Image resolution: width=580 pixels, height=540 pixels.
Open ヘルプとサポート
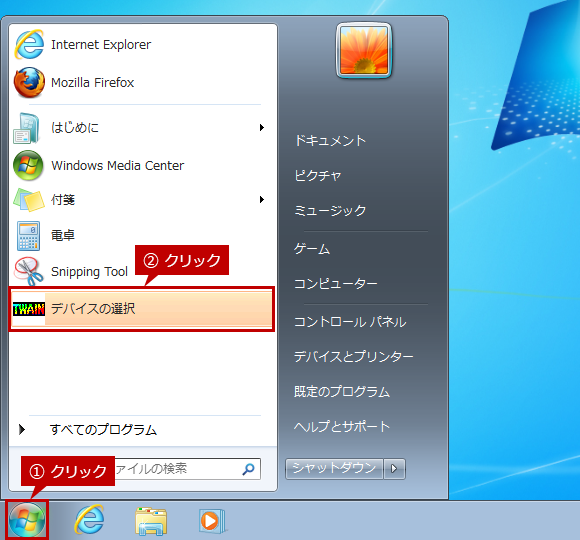pyautogui.click(x=342, y=426)
